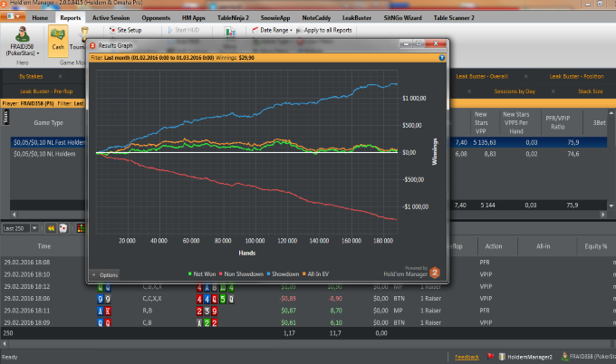The image size is (616, 364).
Task: Sort hands by the Action column header
Action: coord(494,246)
